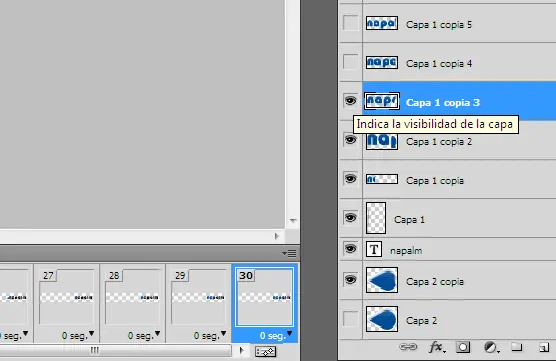This screenshot has width=556, height=361.
Task: Click thumbnail of Capa 1 copia 2
Action: pos(382,141)
